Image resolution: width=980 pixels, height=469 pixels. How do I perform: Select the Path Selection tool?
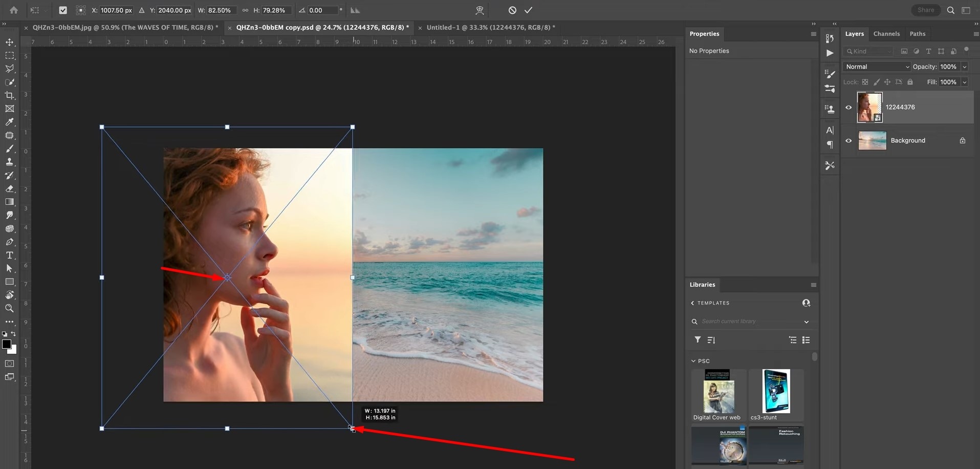coord(10,268)
